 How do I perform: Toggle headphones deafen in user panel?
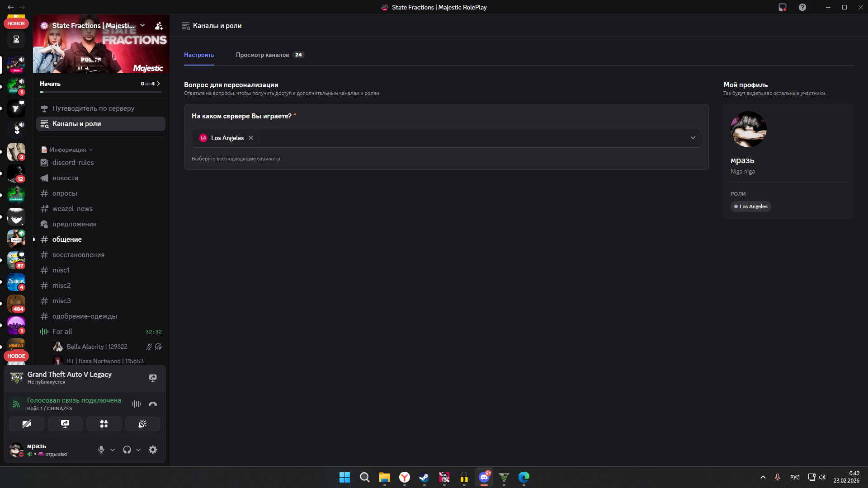click(127, 450)
